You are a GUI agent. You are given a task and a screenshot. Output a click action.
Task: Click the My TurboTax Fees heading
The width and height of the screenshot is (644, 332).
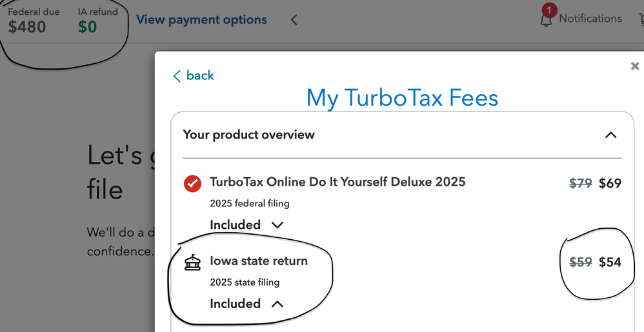(x=402, y=97)
